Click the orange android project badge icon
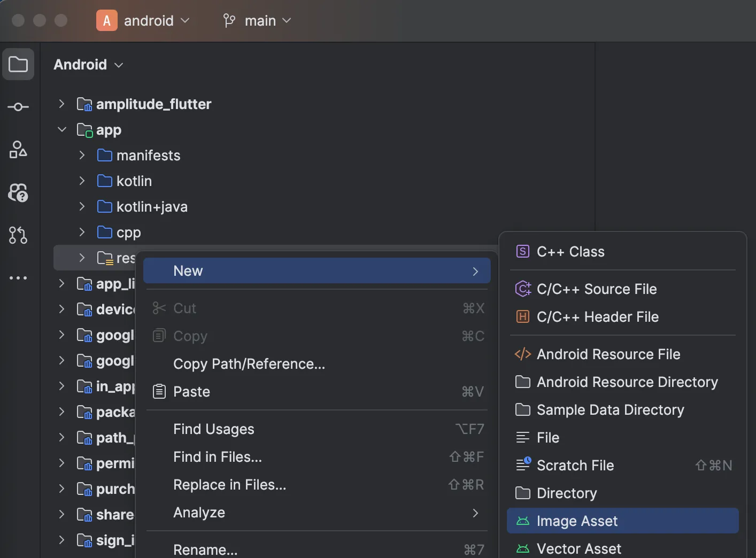The height and width of the screenshot is (558, 756). click(106, 21)
